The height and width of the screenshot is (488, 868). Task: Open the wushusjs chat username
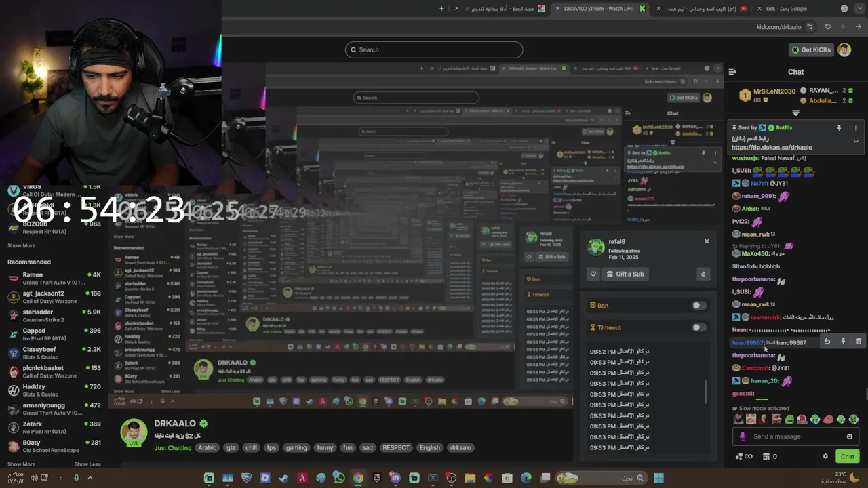[745, 158]
